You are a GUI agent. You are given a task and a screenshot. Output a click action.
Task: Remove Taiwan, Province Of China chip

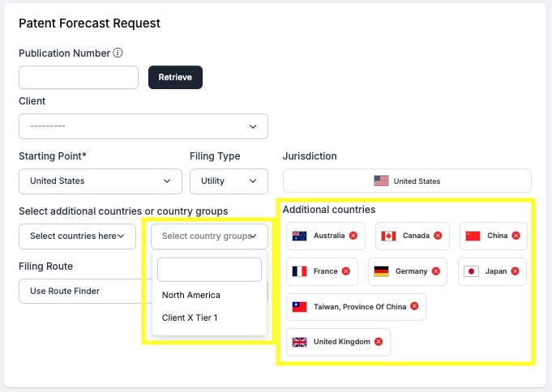tap(415, 306)
